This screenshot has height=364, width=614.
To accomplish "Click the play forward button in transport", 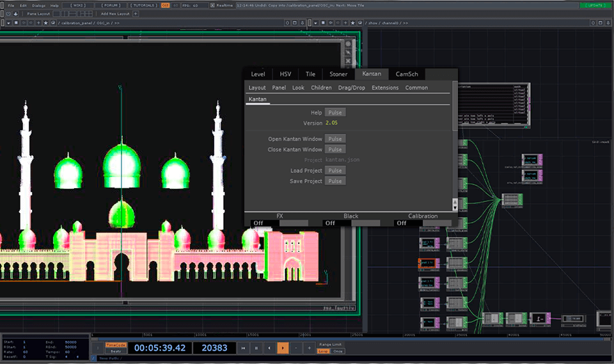I will [283, 348].
